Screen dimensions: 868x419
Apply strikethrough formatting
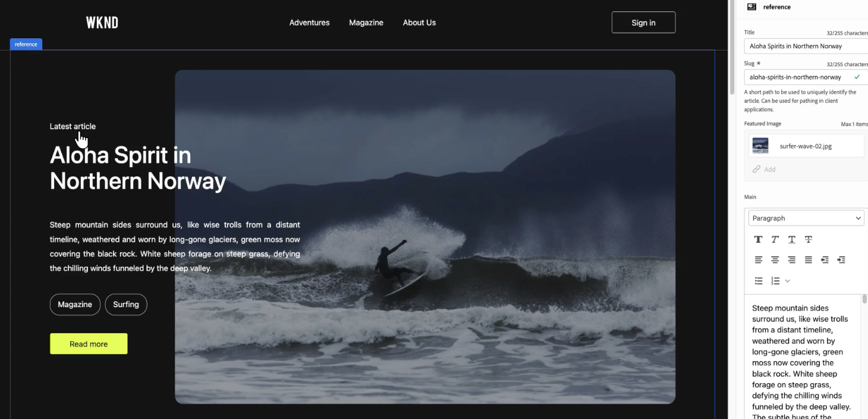point(808,239)
